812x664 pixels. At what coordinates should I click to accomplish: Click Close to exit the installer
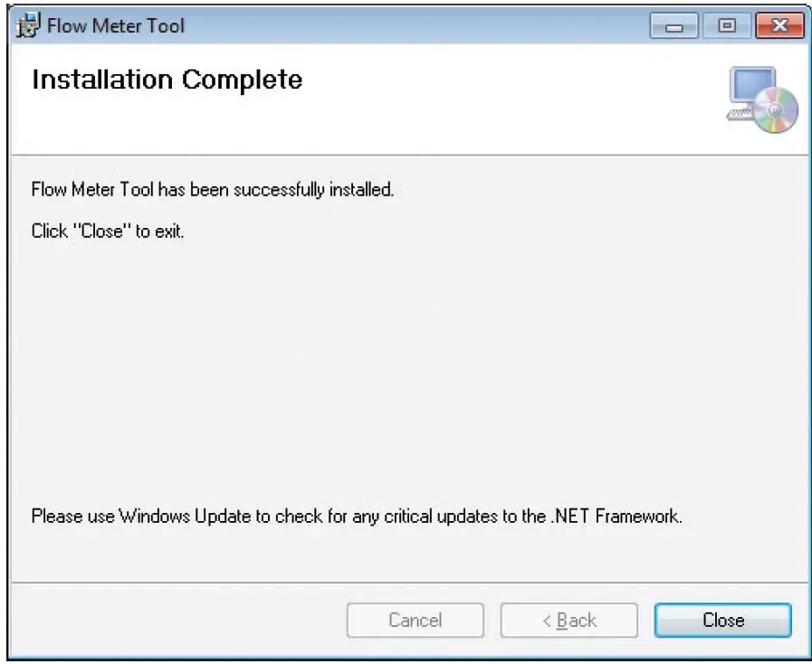click(x=723, y=620)
